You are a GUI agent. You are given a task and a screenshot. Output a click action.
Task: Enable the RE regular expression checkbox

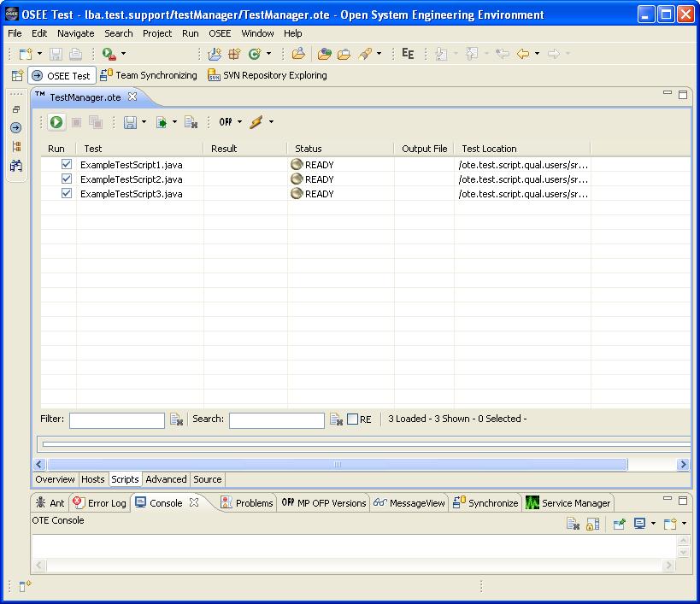[353, 419]
